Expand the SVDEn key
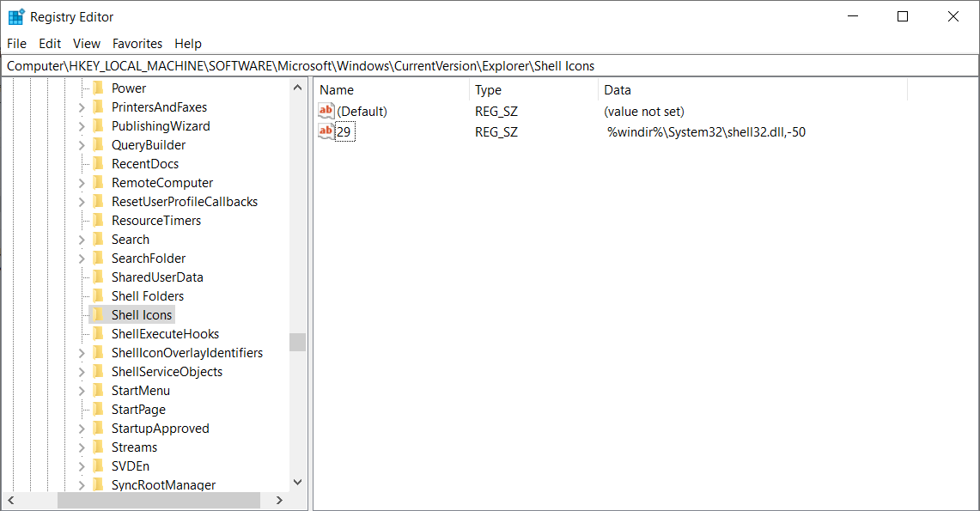 tap(82, 466)
